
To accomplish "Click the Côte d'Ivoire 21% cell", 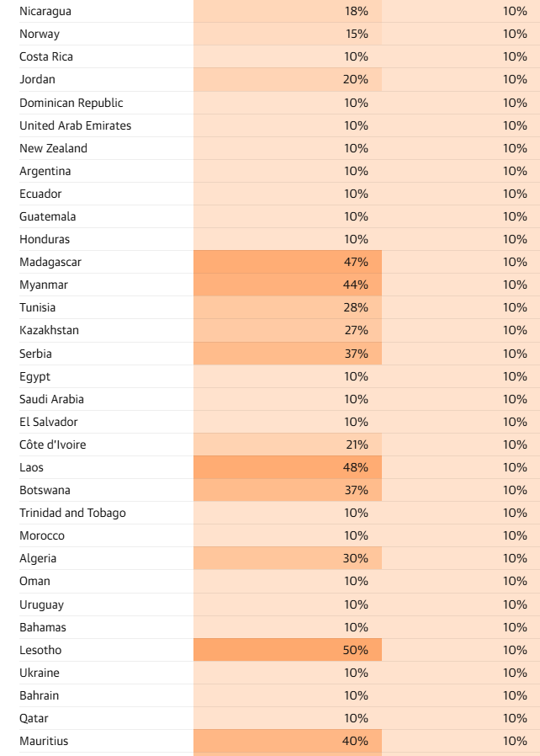I will [288, 445].
